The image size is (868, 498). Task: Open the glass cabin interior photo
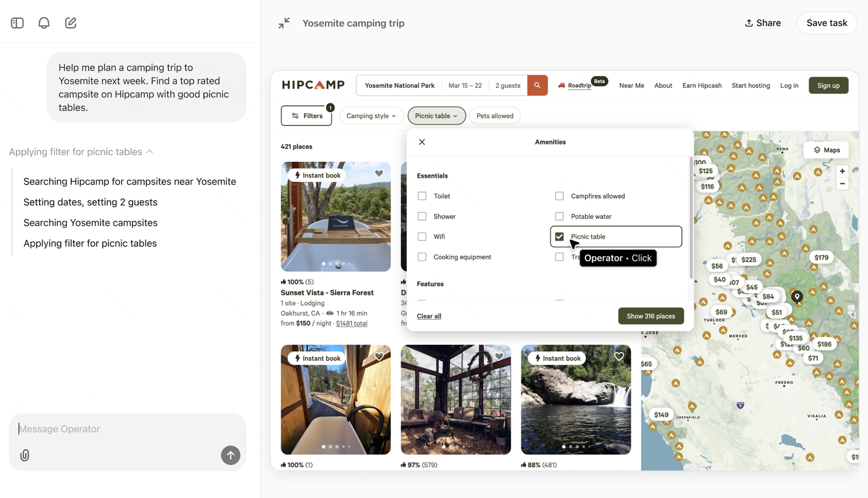456,400
